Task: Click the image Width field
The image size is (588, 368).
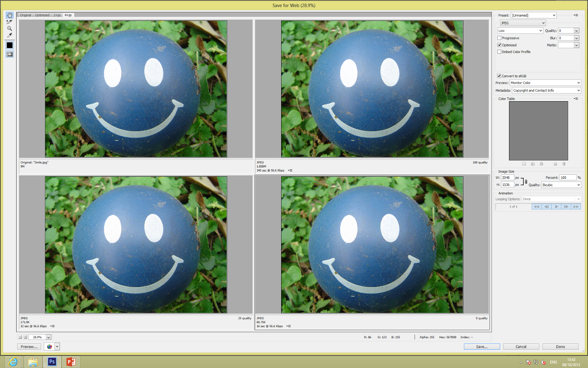Action: pos(508,178)
